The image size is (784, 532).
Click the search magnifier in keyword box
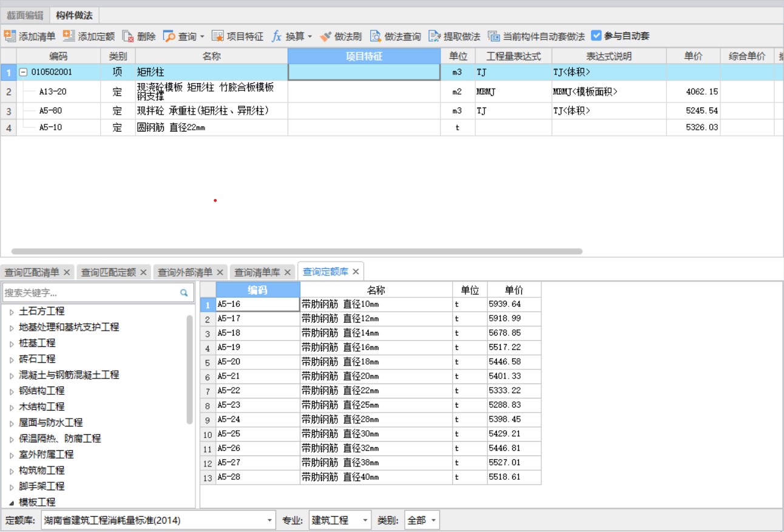pos(184,293)
